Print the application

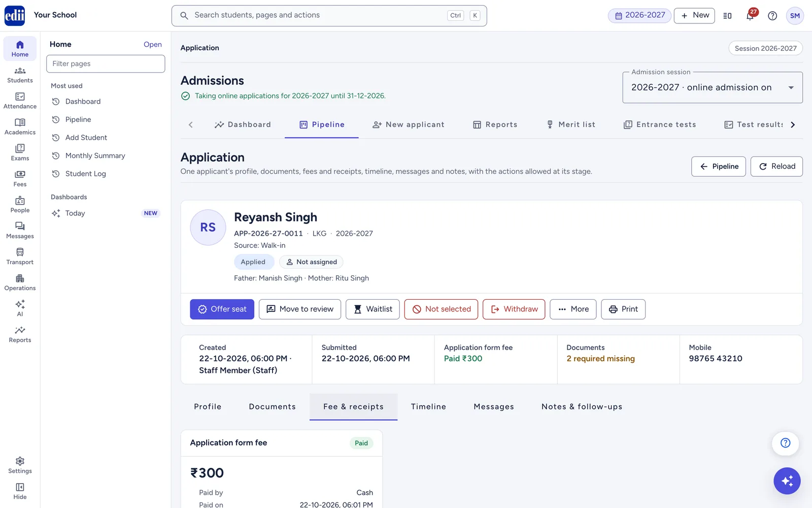point(623,309)
